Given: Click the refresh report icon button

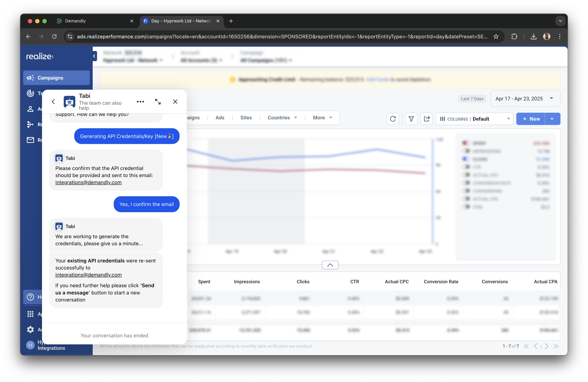Looking at the screenshot, I should [x=393, y=119].
